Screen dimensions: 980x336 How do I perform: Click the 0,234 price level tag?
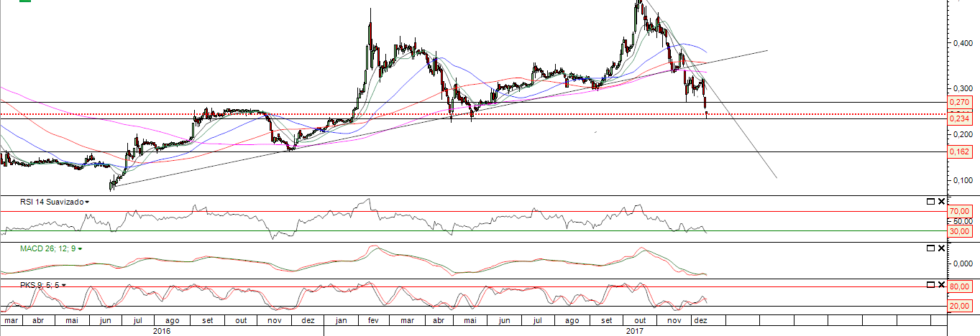[958, 118]
